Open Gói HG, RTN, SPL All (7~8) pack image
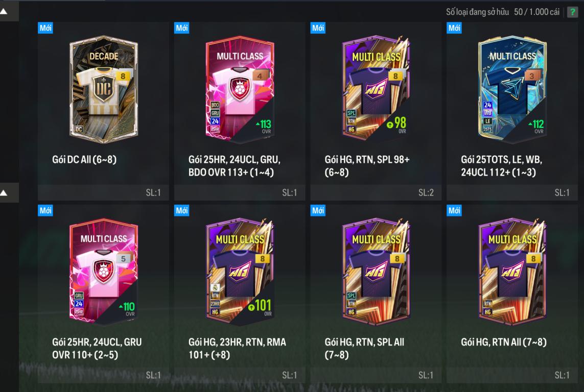584x392 pixels. (376, 272)
